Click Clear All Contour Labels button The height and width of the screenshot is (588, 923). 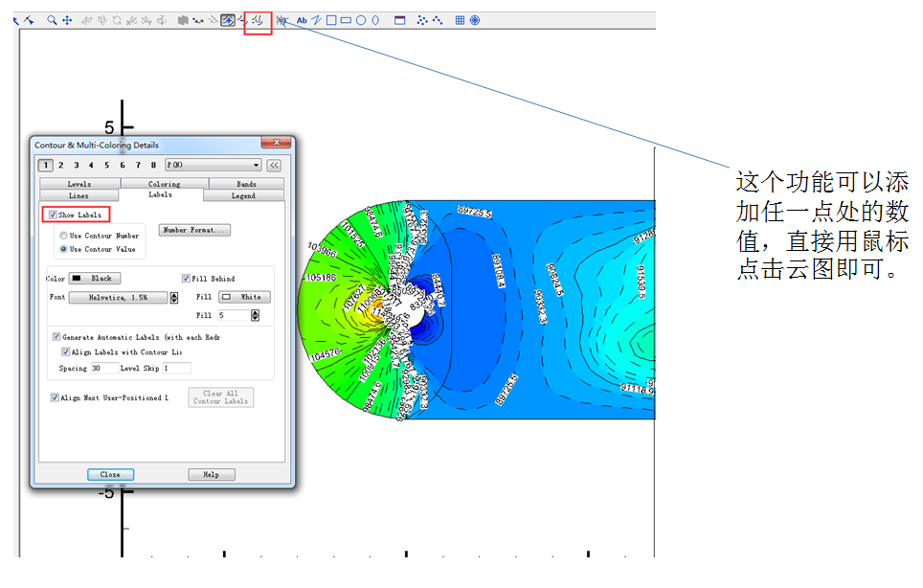[221, 397]
